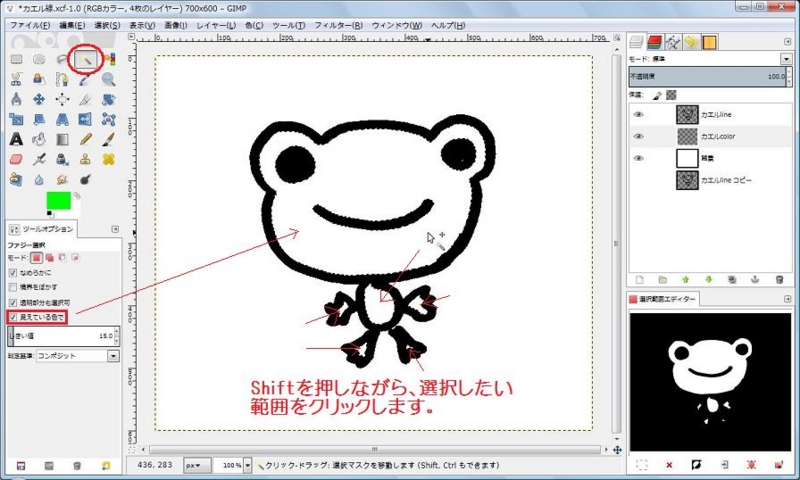The height and width of the screenshot is (480, 800).
Task: Select the Heal tool
Action: point(109,159)
